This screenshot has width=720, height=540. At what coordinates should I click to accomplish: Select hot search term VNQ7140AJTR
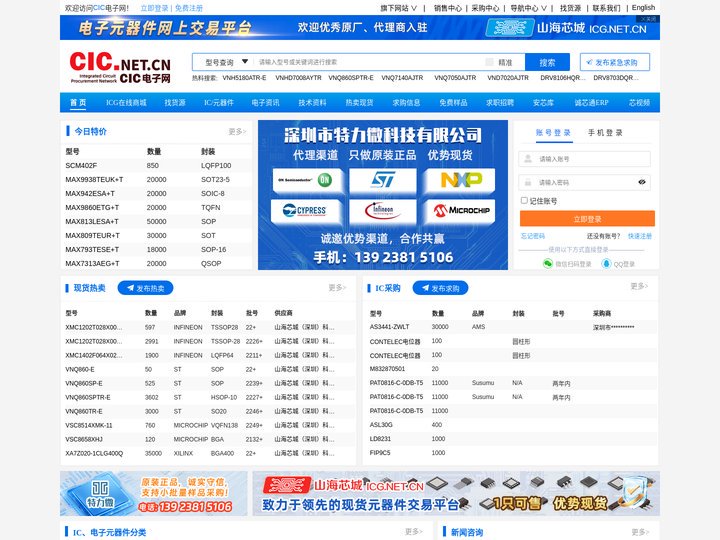402,78
